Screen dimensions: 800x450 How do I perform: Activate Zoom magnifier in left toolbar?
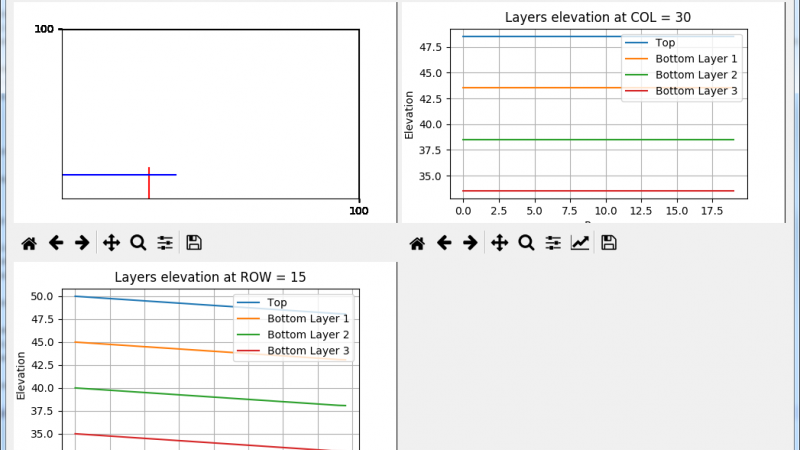click(138, 243)
